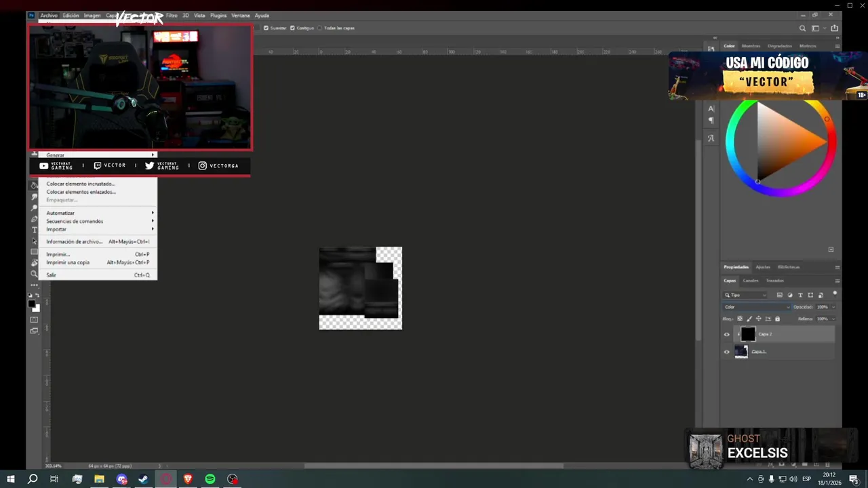Expand the Importar submenu
Viewport: 868px width, 488px height.
(98, 229)
